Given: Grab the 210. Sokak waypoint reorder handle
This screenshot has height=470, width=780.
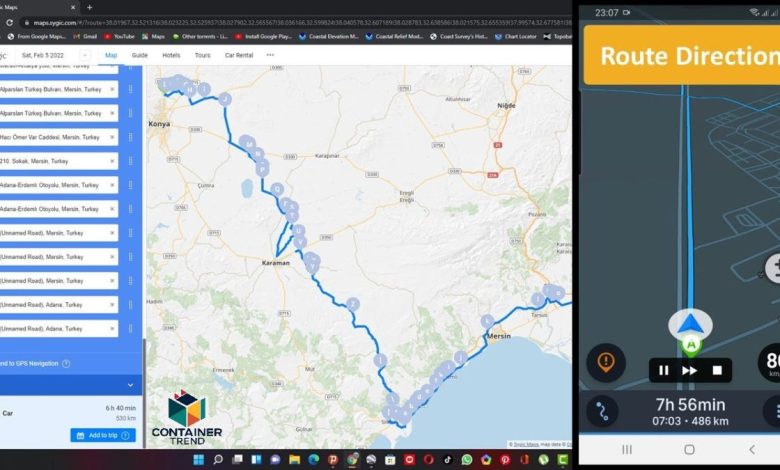Looking at the screenshot, I should [x=130, y=161].
